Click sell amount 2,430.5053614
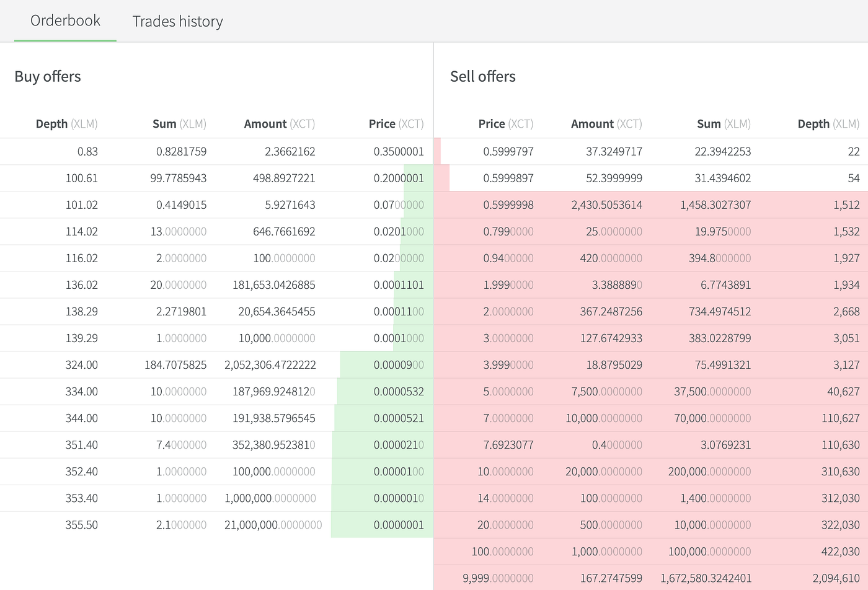The width and height of the screenshot is (868, 590). click(607, 205)
